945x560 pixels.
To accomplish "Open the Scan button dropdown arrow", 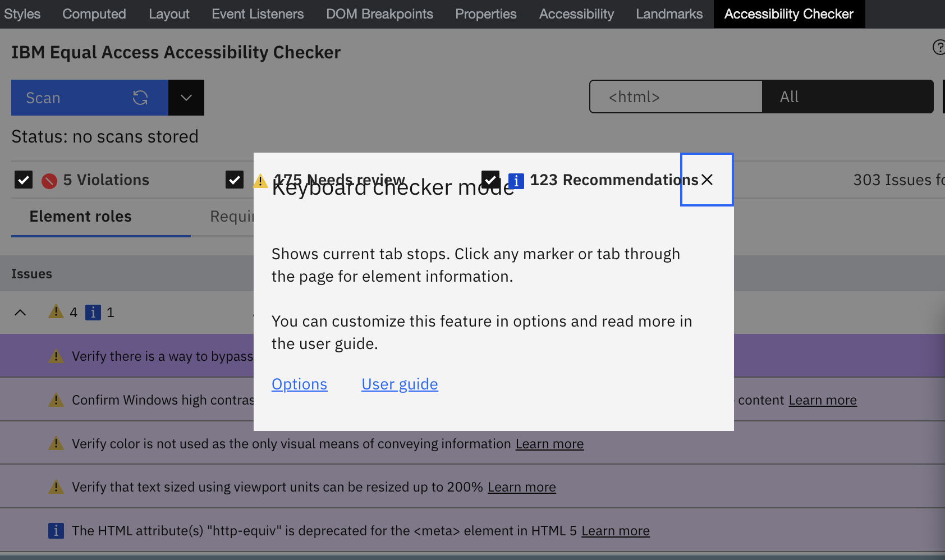I will tap(186, 98).
